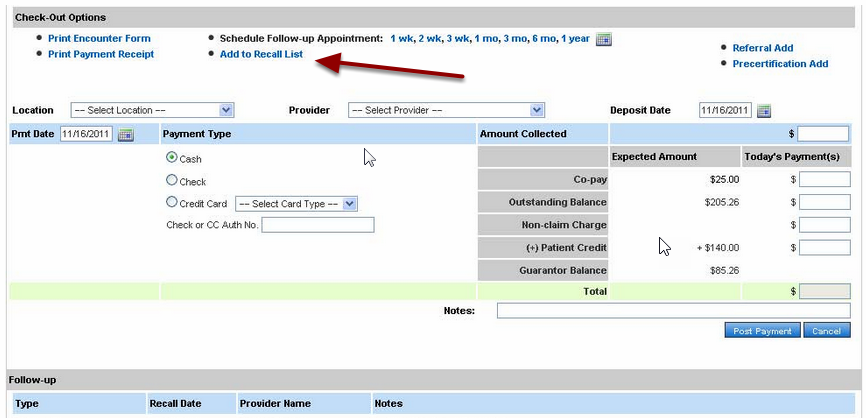Select the Check payment type
866x418 pixels.
click(172, 181)
